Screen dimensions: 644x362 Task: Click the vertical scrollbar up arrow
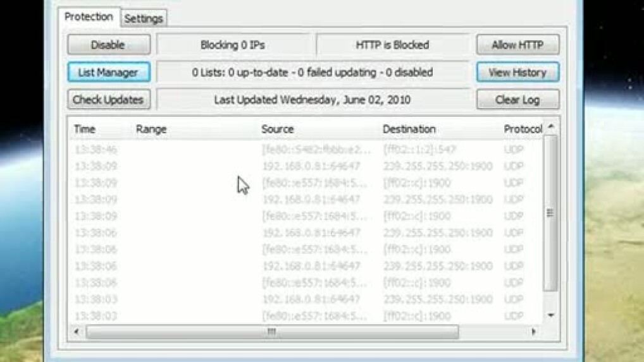tap(551, 127)
